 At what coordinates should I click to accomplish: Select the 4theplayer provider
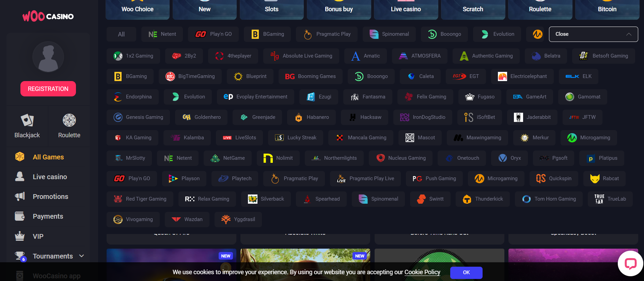tap(233, 56)
